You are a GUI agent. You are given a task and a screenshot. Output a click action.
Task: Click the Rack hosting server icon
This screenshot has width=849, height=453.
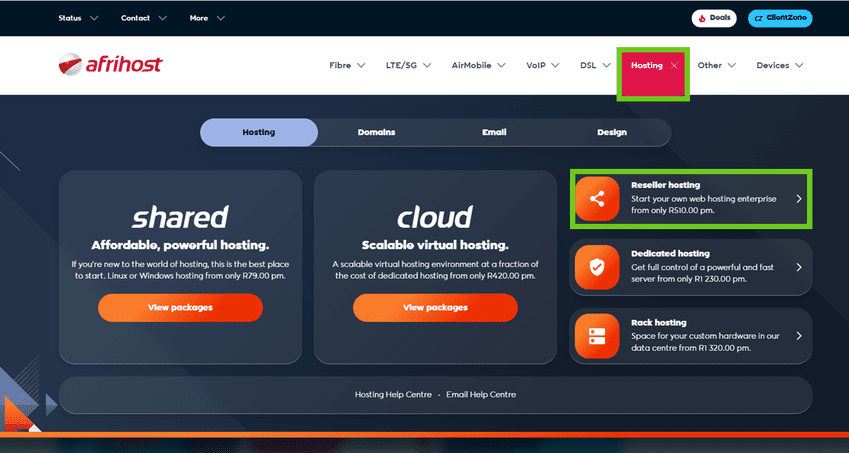(x=597, y=336)
